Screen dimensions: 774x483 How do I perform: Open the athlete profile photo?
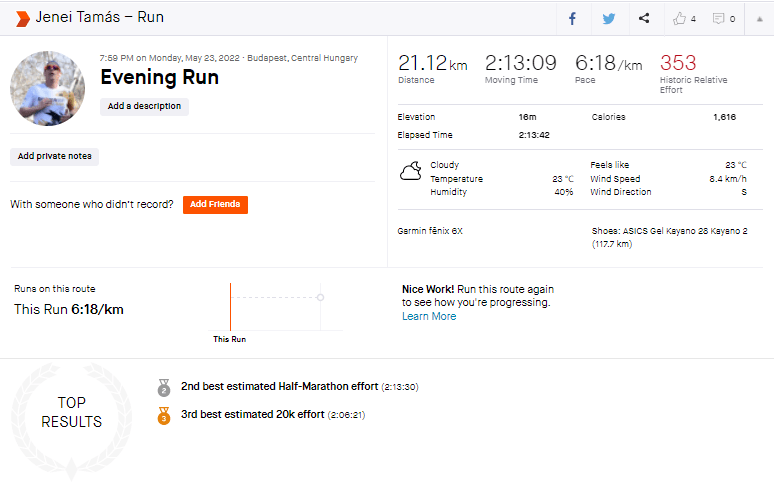coord(47,88)
